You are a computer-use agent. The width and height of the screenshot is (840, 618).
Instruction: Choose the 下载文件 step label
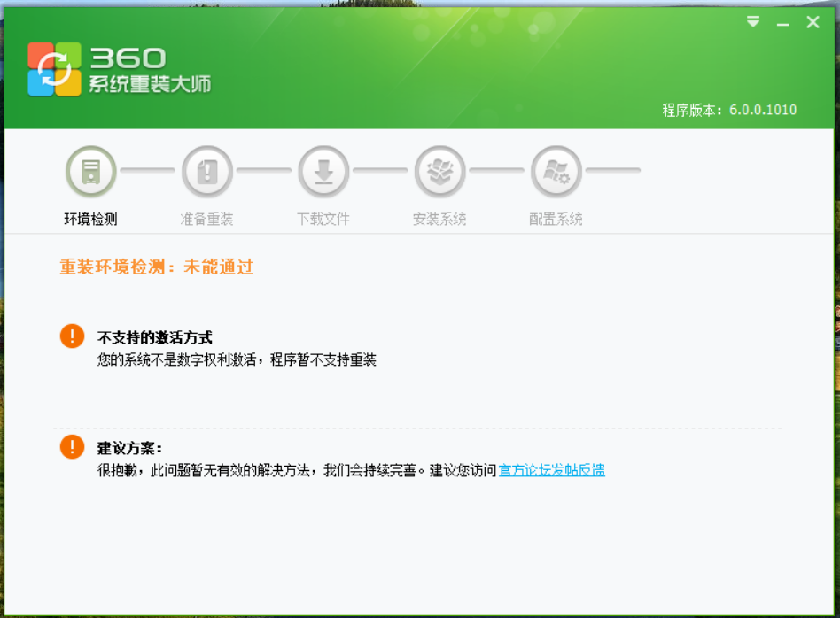pos(323,219)
